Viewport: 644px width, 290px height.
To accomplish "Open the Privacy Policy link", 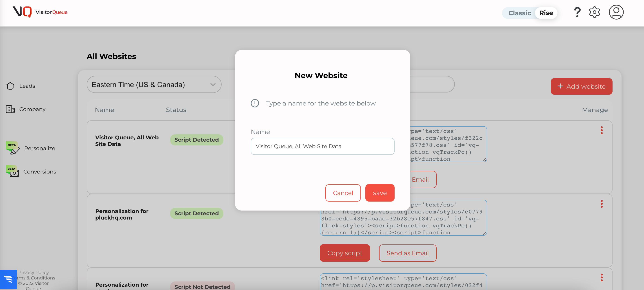I will click(33, 272).
